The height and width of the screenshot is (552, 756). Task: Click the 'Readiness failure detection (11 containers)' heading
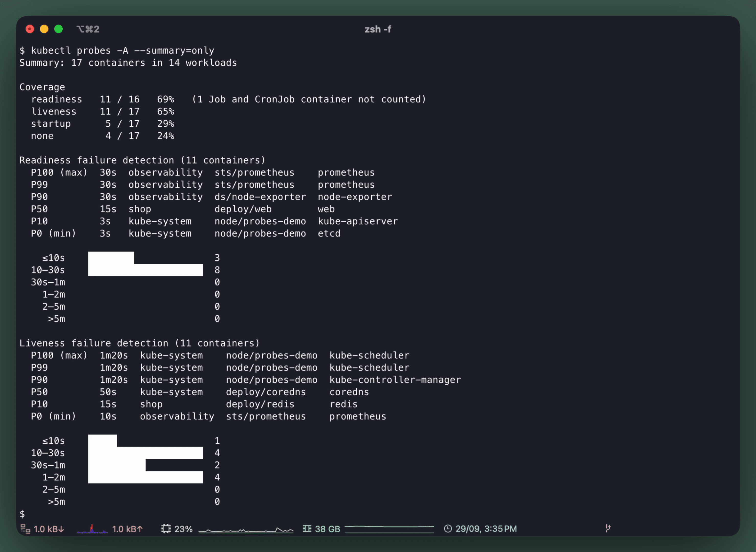coord(142,160)
